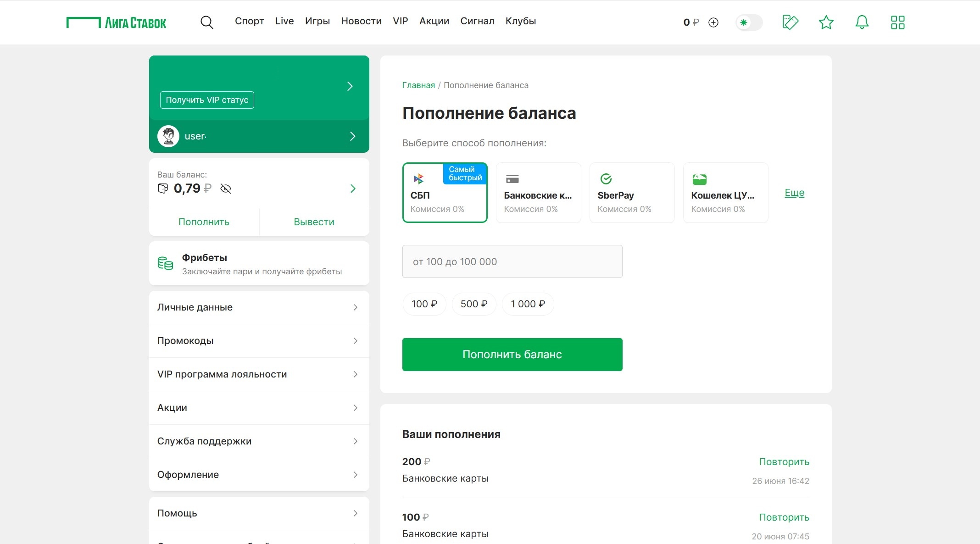Image resolution: width=980 pixels, height=544 pixels.
Task: Open favorites via the star icon
Action: point(826,22)
